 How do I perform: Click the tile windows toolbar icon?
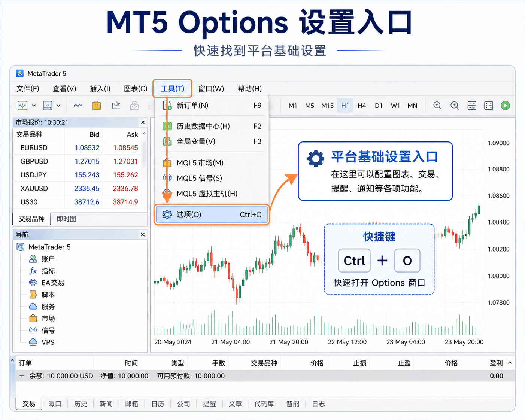(x=472, y=106)
